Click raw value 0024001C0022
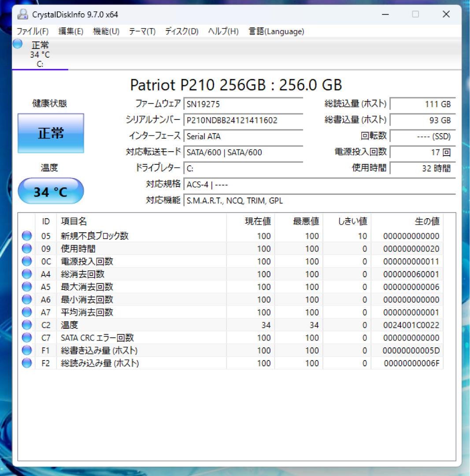This screenshot has width=470, height=476. (x=411, y=325)
